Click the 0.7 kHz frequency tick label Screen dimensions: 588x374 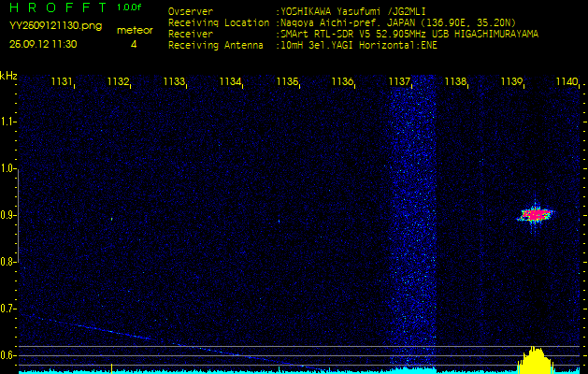7,309
